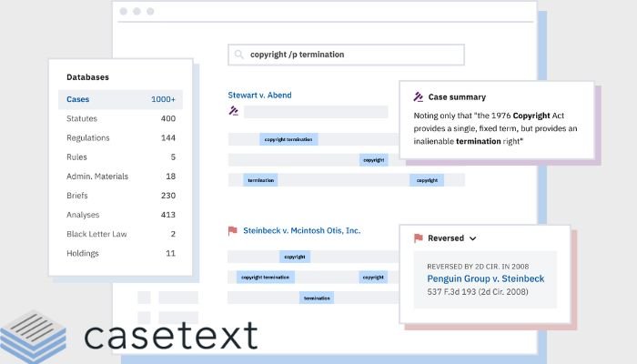637x364 pixels.
Task: Select the Black Letter Law row
Action: 121,234
